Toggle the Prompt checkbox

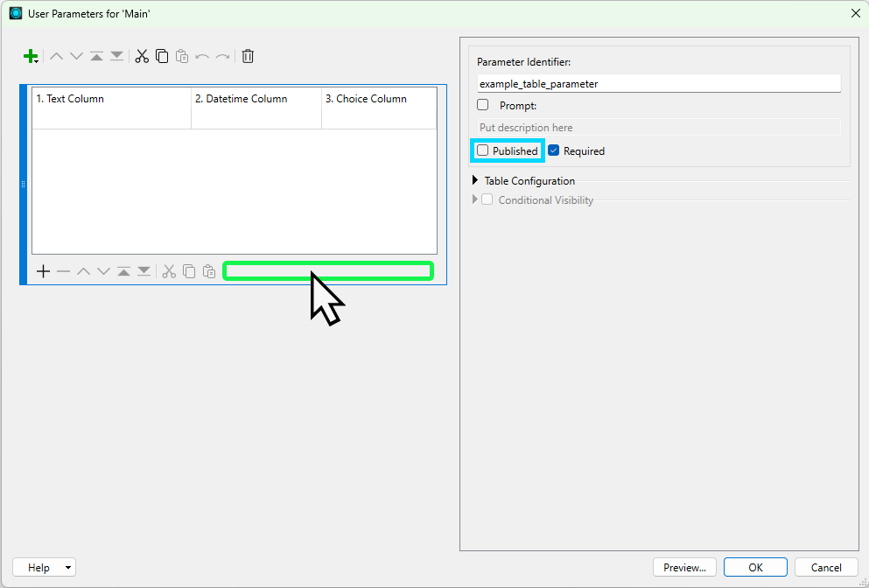[x=483, y=105]
